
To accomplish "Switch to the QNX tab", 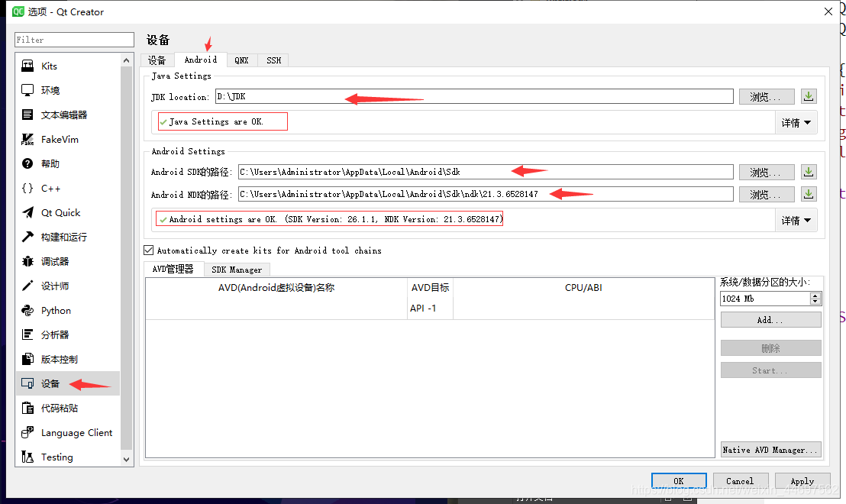I will (x=242, y=60).
